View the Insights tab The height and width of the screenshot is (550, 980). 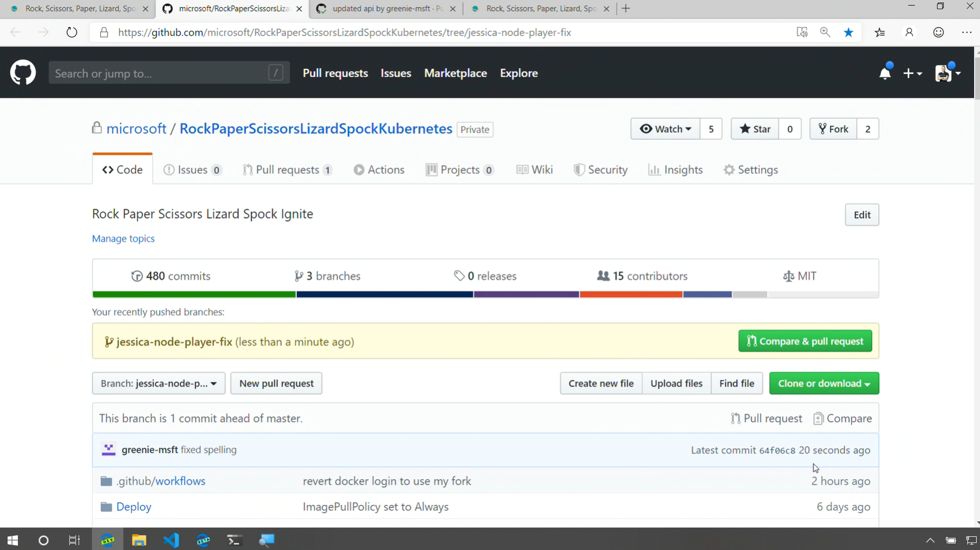point(676,170)
